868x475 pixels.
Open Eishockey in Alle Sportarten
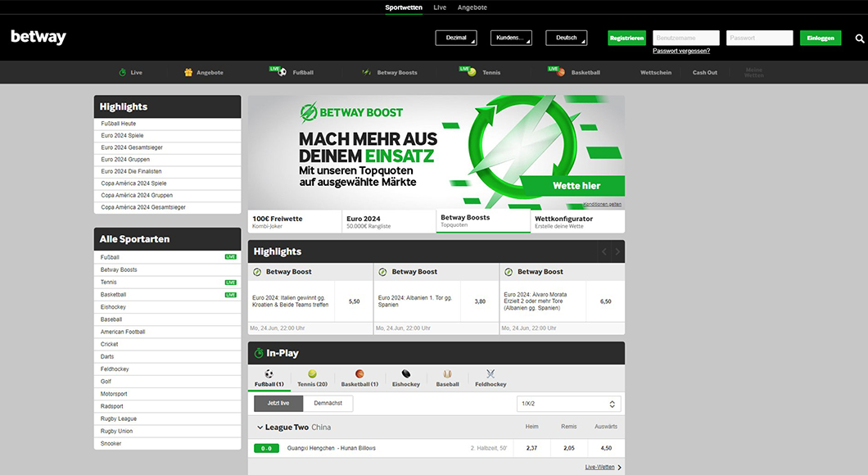point(167,307)
